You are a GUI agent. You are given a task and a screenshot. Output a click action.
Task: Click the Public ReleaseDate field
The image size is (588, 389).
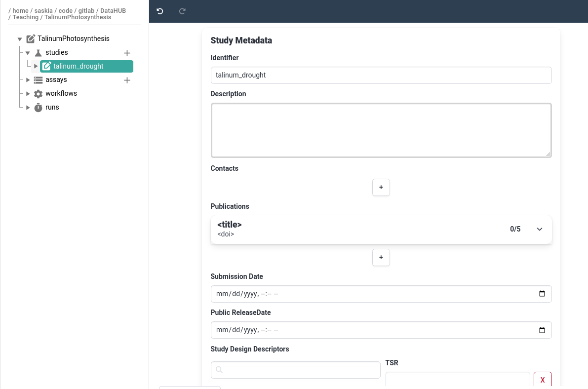[x=381, y=330]
